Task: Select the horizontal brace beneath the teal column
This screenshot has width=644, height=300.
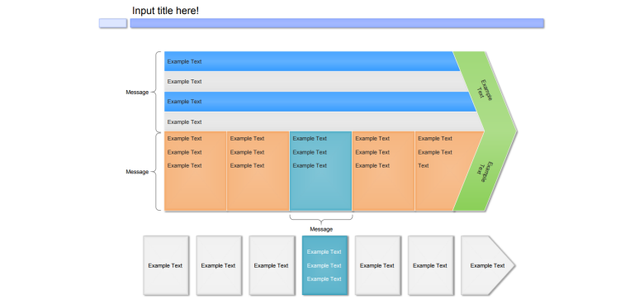Action: 321,219
